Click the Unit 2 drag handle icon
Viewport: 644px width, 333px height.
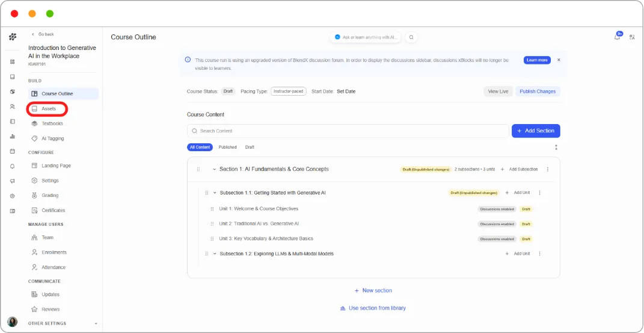[212, 224]
